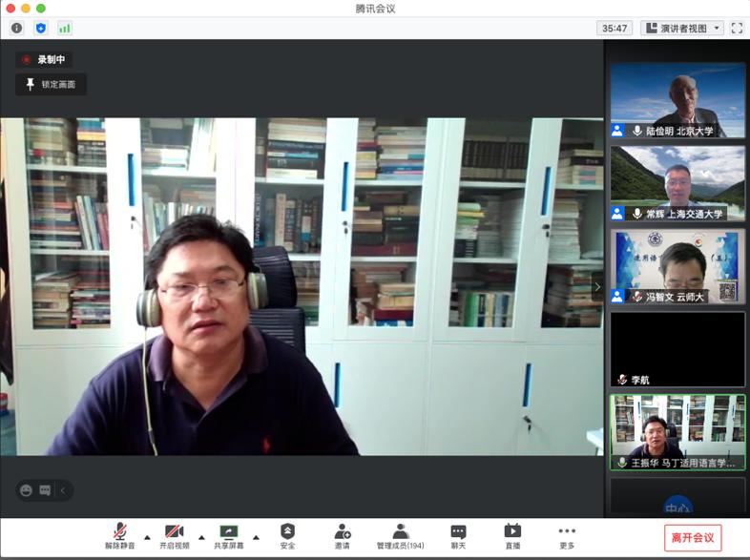Open the Security (安全) options
750x560 pixels.
287,536
